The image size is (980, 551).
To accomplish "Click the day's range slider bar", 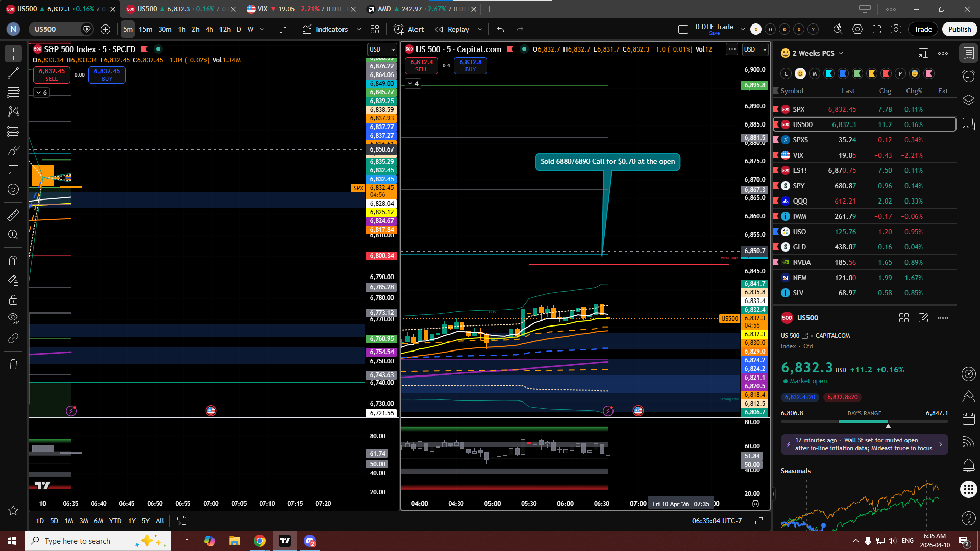I will click(x=864, y=421).
